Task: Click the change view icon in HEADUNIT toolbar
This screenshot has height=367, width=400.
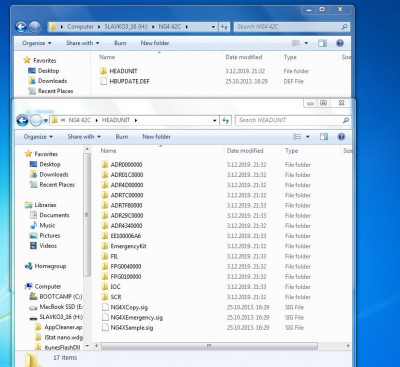Action: coord(297,137)
